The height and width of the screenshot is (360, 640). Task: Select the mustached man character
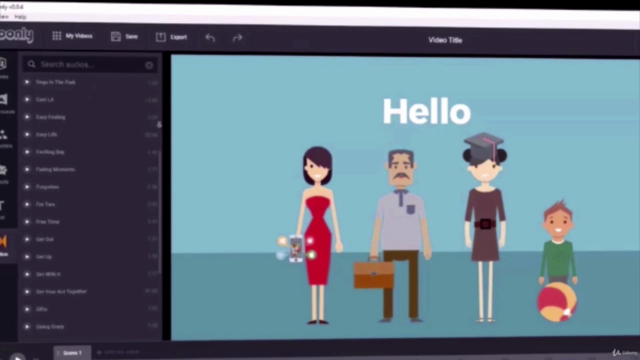pos(401,236)
